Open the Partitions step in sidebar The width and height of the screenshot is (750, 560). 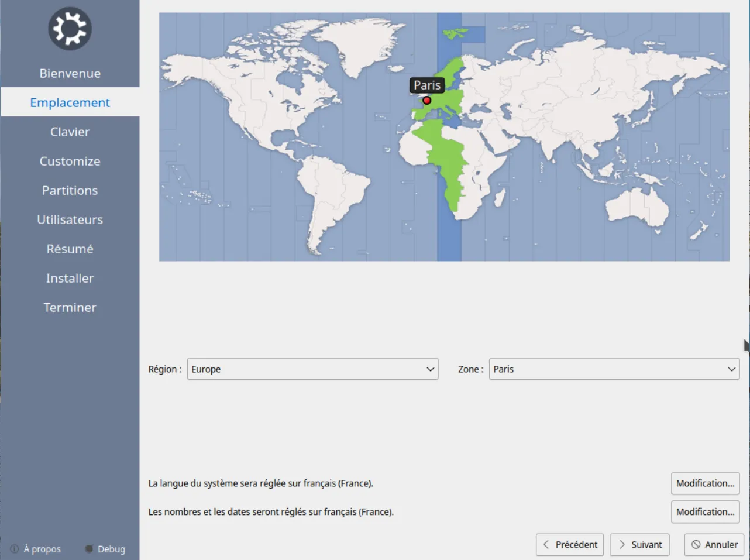70,190
